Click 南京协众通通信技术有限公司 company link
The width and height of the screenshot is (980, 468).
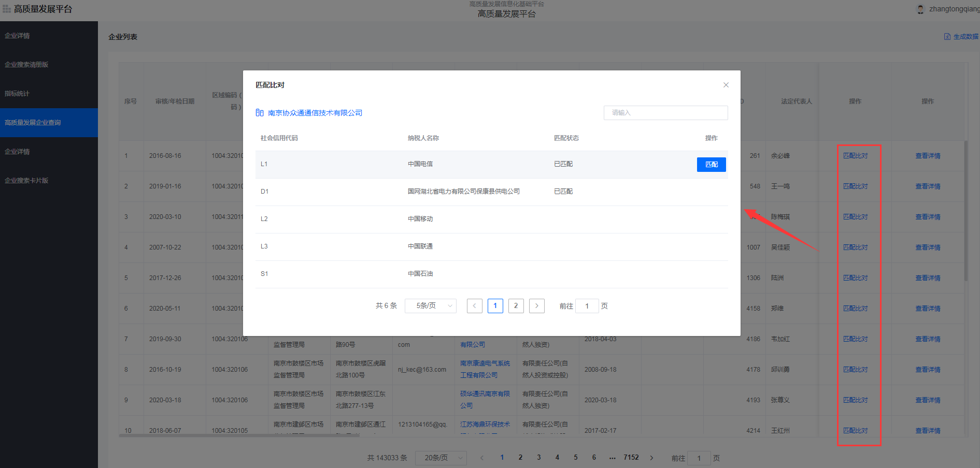click(x=315, y=113)
